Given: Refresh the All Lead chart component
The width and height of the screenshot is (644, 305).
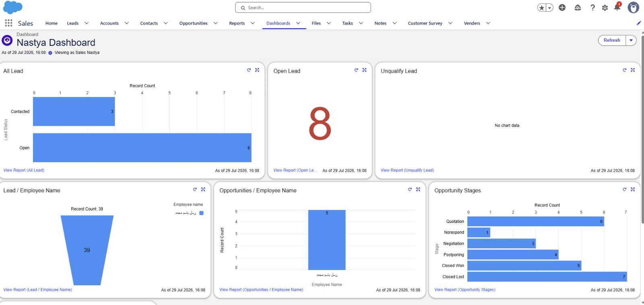Looking at the screenshot, I should [x=249, y=70].
